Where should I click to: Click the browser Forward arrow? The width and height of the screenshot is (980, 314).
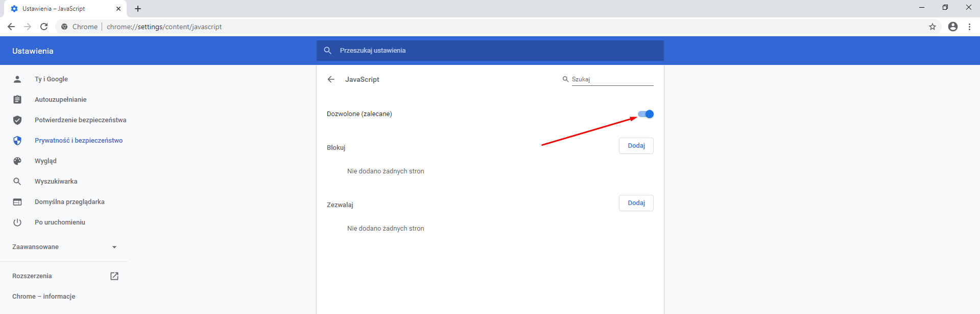(x=28, y=27)
